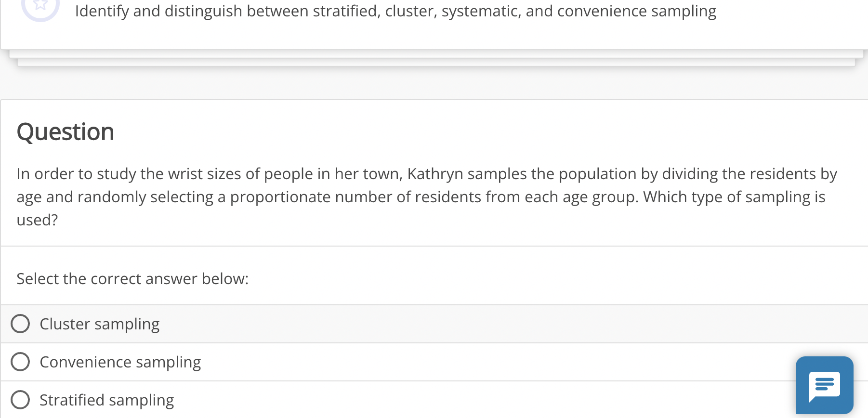This screenshot has height=418, width=868.
Task: Click the "Convenience sampling" answer label text
Action: [x=120, y=362]
